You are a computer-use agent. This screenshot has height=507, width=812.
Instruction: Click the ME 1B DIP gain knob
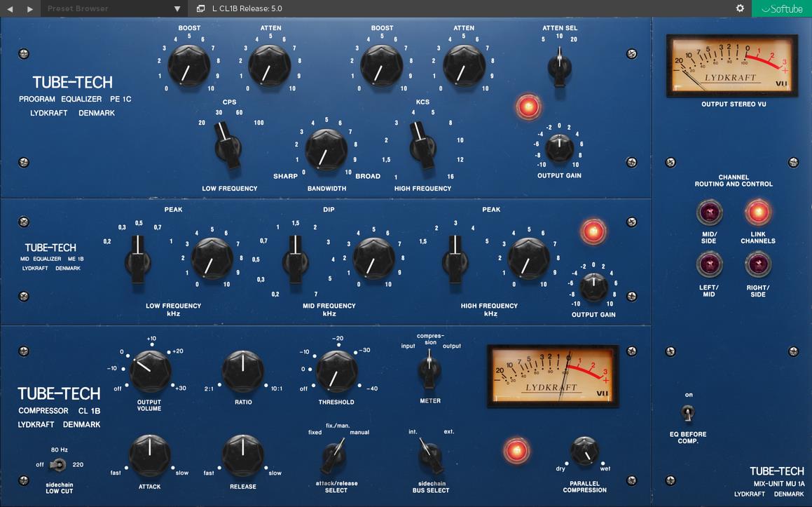(x=373, y=259)
